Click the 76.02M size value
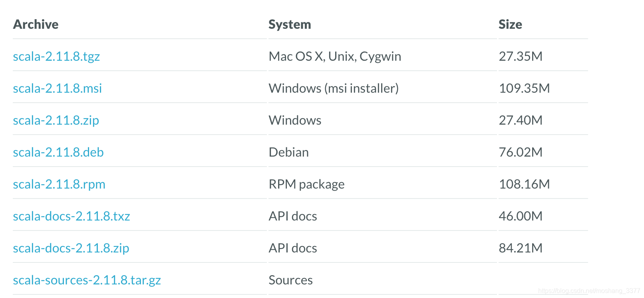This screenshot has width=644, height=298. (521, 152)
